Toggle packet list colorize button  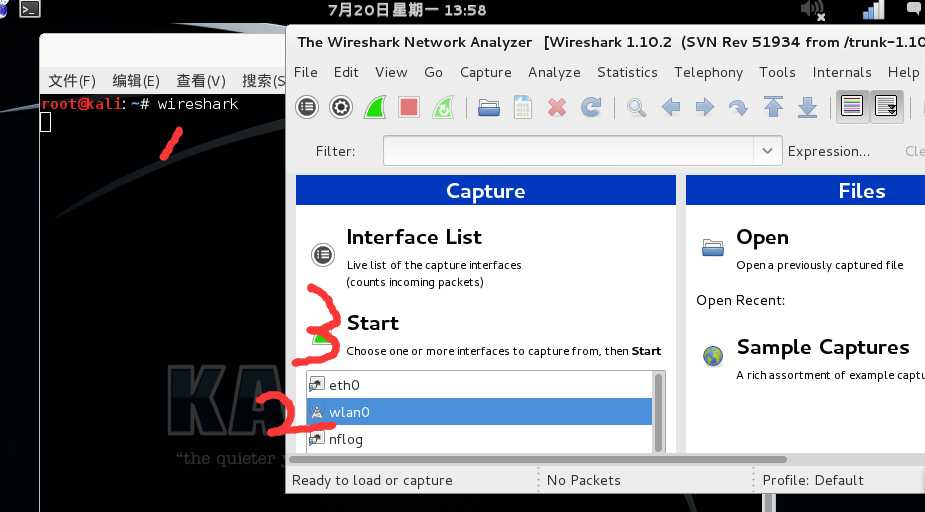coord(852,107)
